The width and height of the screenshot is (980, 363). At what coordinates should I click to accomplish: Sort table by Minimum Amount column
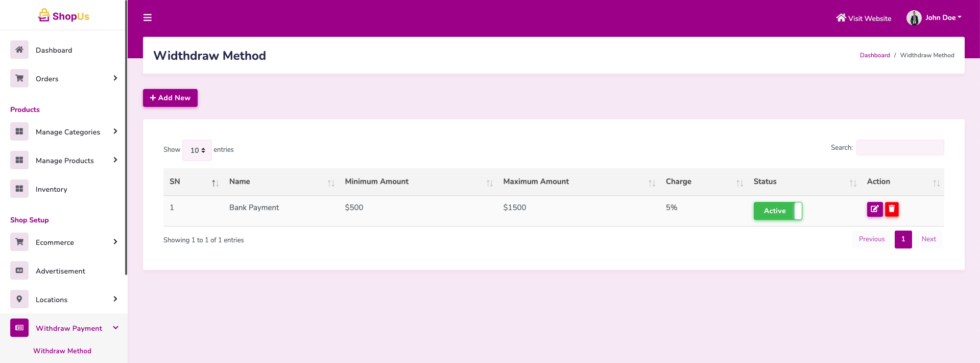[x=376, y=181]
